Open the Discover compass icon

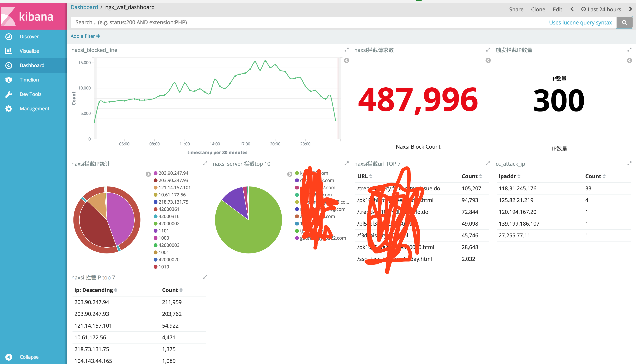[9, 37]
